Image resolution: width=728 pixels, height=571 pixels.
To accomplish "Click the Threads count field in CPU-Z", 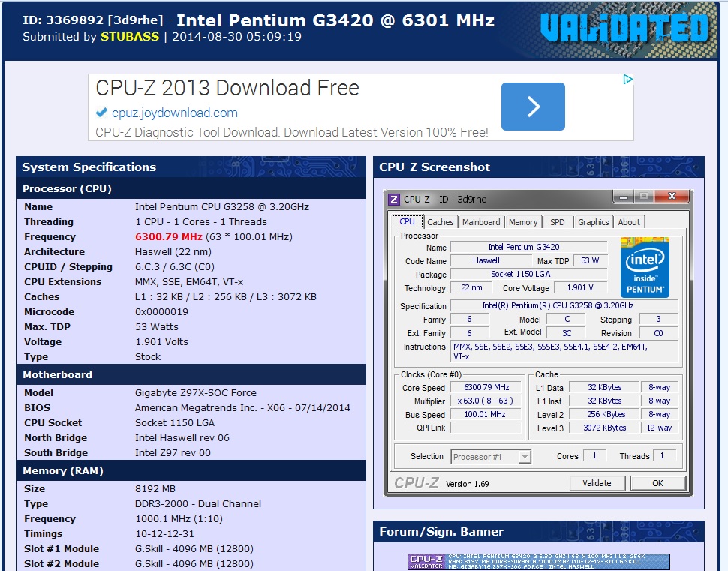I will point(664,456).
